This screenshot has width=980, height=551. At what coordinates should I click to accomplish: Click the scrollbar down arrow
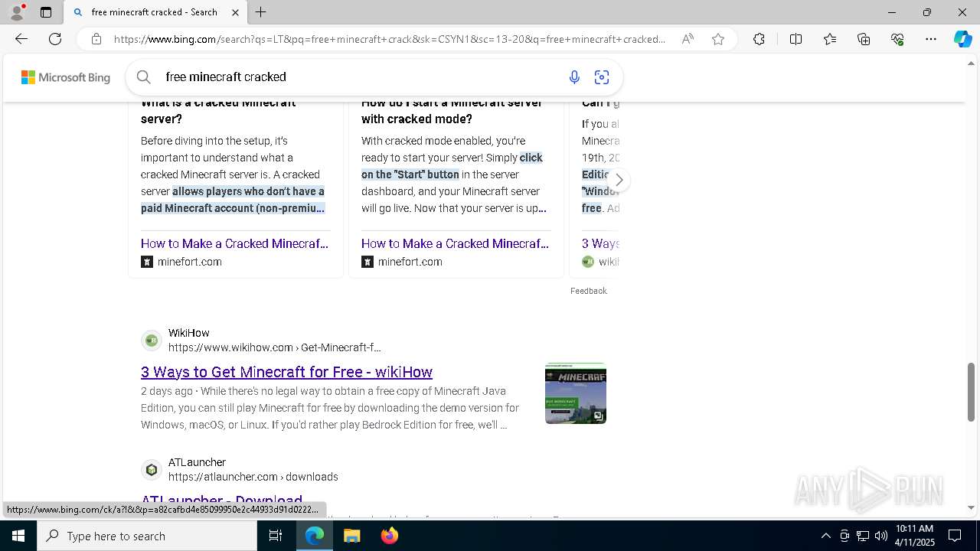click(x=972, y=507)
